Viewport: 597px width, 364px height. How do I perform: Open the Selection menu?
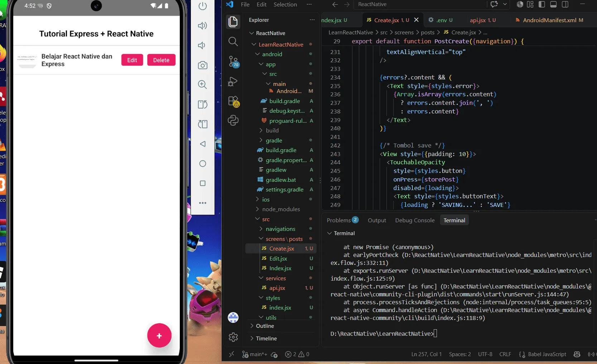tap(285, 4)
